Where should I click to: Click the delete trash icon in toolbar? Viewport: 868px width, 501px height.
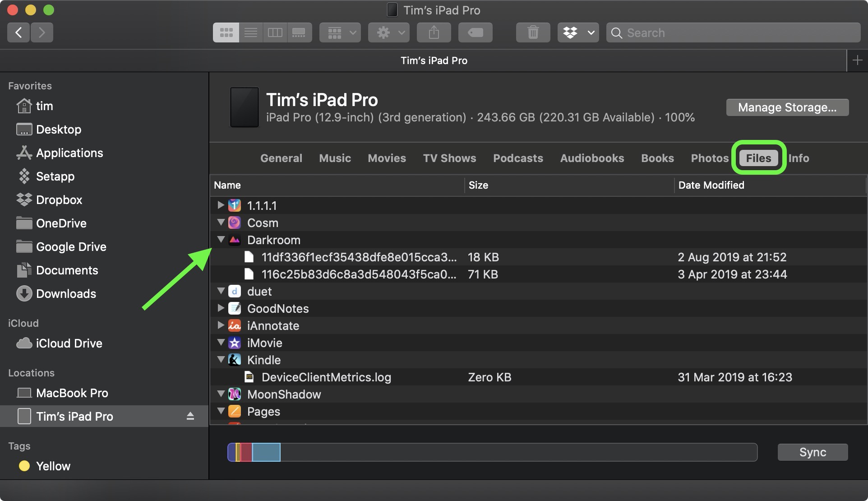click(533, 31)
